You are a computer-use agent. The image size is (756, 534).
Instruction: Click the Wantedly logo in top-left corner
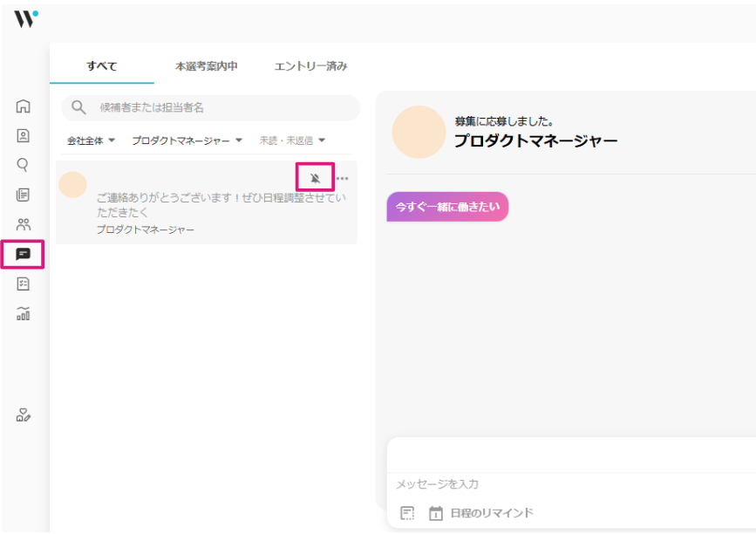(25, 18)
